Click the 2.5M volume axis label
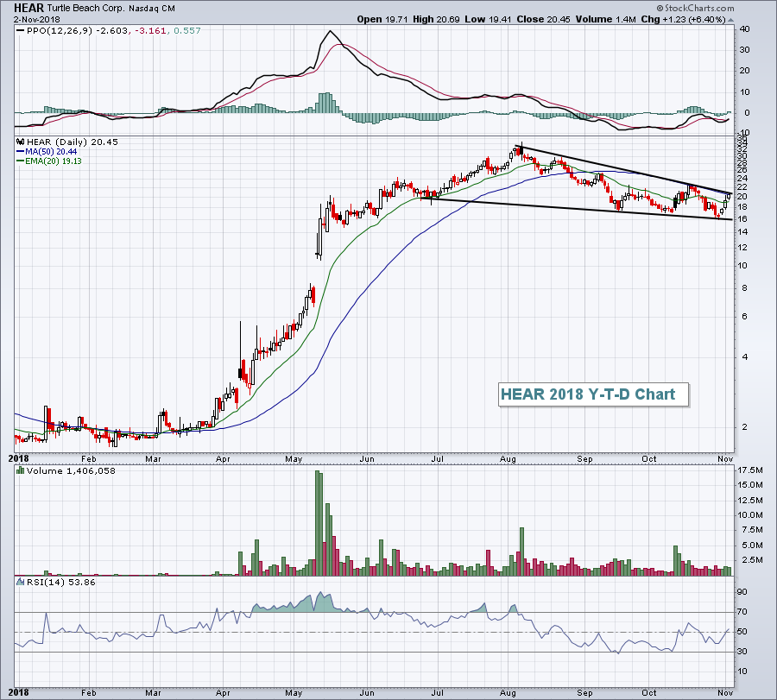Screen dimensions: 777x700 (x=751, y=560)
